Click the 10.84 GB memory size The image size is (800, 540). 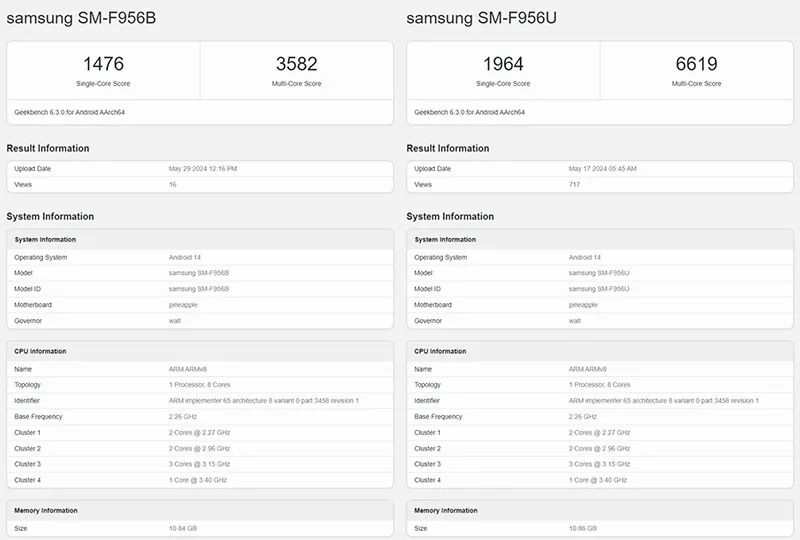pos(183,528)
